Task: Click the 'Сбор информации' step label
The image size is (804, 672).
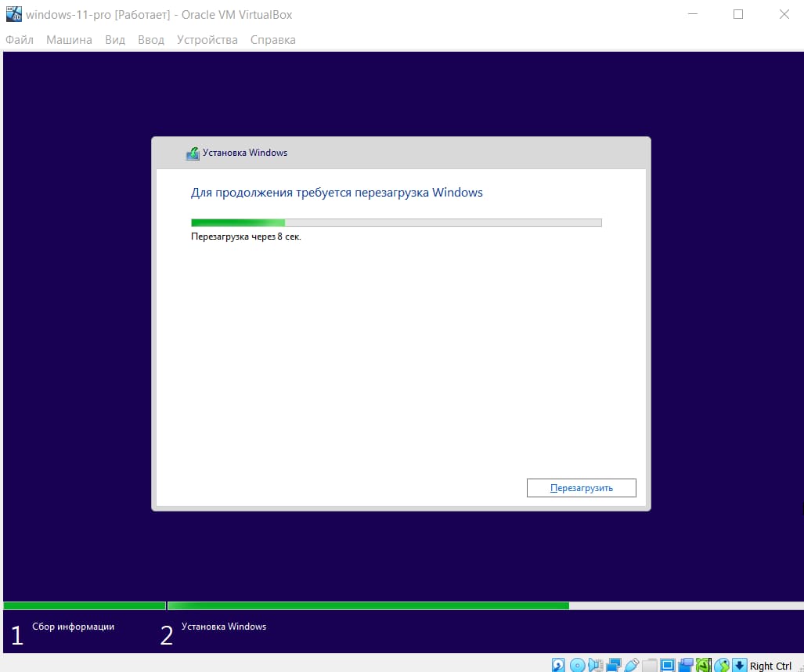Action: 74,627
